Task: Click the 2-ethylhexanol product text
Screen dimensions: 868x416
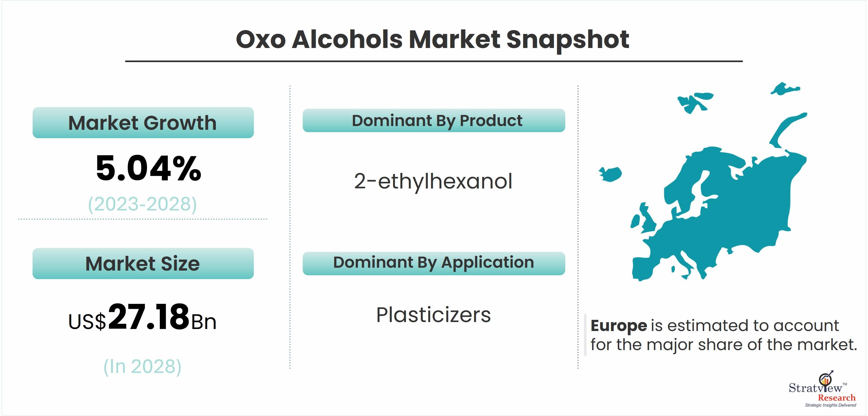Action: click(x=433, y=181)
